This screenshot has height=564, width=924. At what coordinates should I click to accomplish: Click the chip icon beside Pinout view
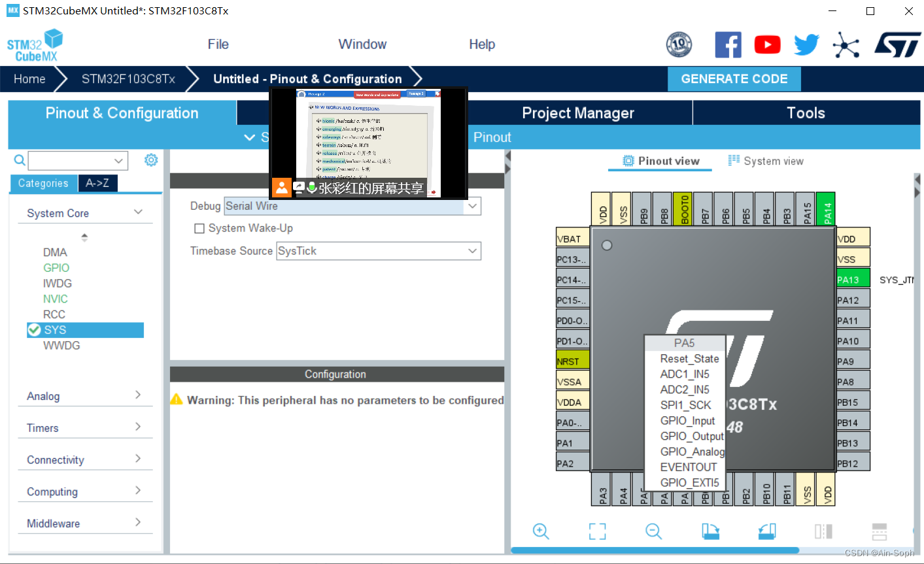pos(628,161)
